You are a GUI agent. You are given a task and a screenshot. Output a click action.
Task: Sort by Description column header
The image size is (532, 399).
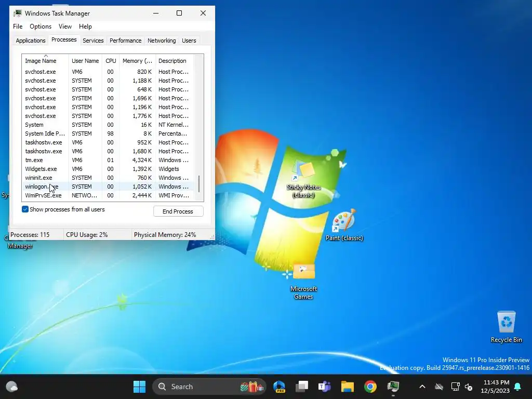[x=175, y=61]
